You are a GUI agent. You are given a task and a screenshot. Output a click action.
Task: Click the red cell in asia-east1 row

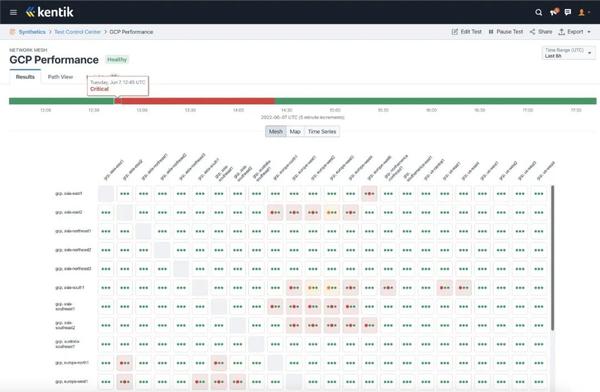[369, 194]
